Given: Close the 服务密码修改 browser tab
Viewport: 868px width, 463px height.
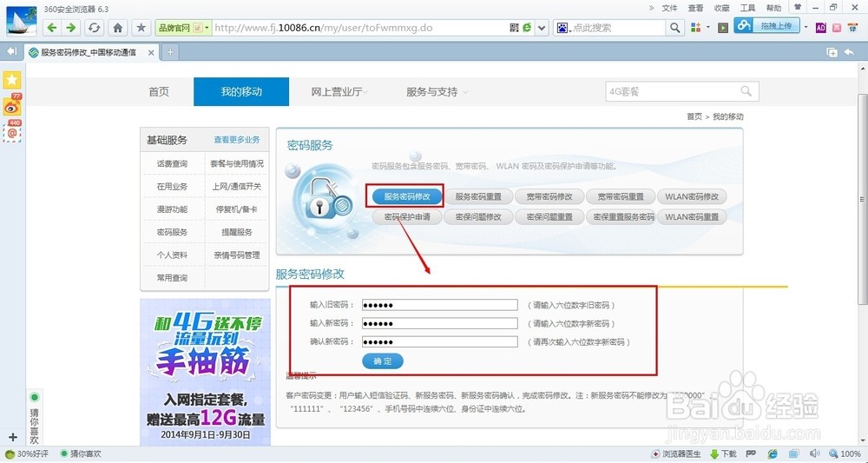Looking at the screenshot, I should (x=151, y=53).
